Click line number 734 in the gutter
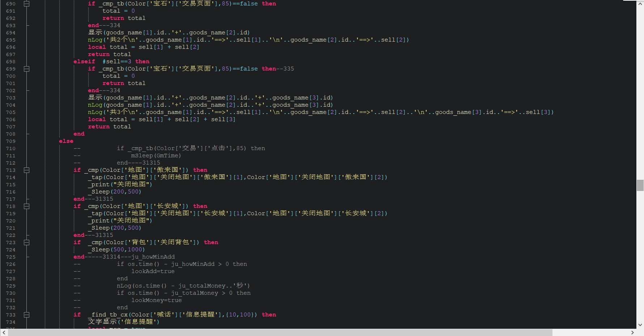 pos(11,322)
